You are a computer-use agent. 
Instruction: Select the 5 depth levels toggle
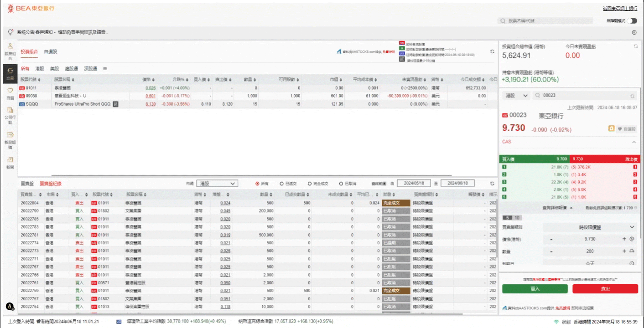[508, 218]
